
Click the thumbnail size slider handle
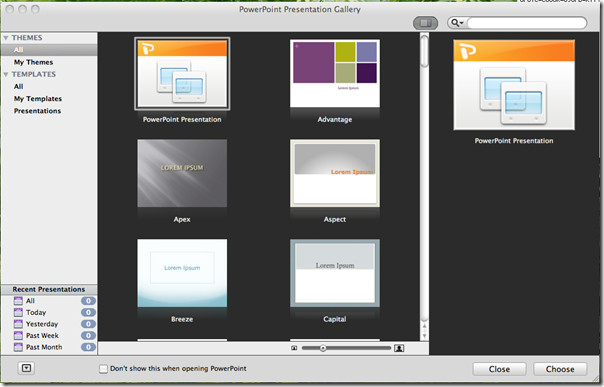323,348
